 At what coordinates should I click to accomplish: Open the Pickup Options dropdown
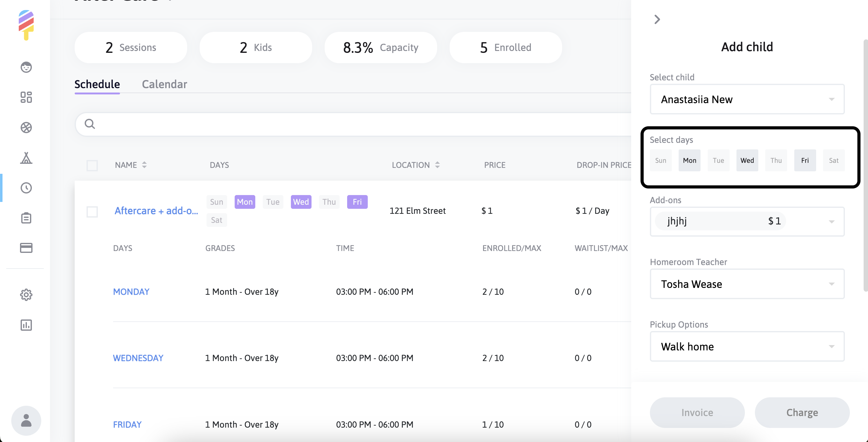tap(747, 347)
